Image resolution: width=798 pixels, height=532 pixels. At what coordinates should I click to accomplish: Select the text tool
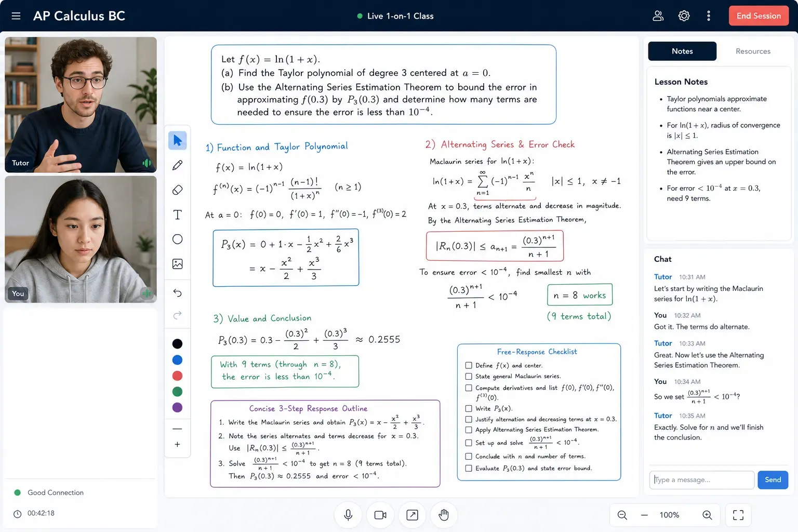point(178,215)
